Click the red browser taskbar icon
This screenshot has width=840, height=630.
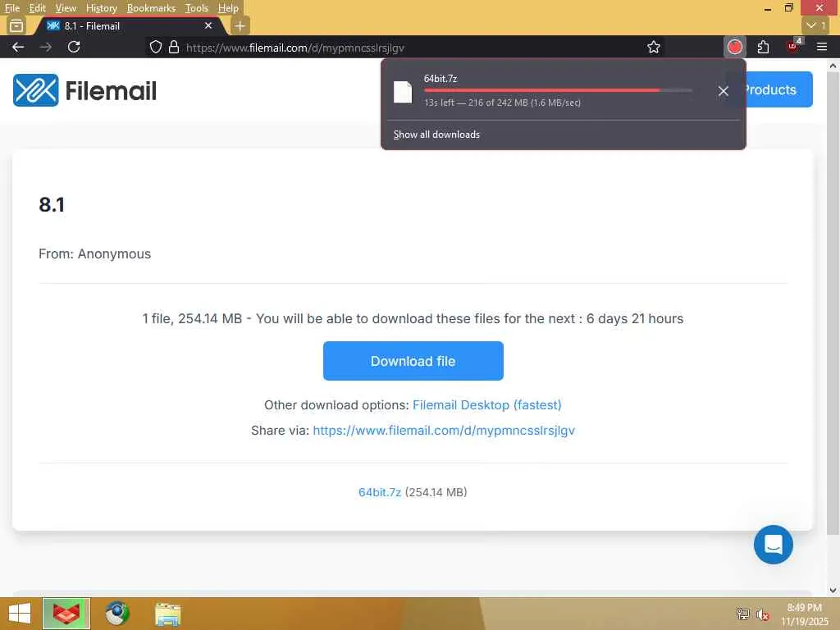(66, 614)
